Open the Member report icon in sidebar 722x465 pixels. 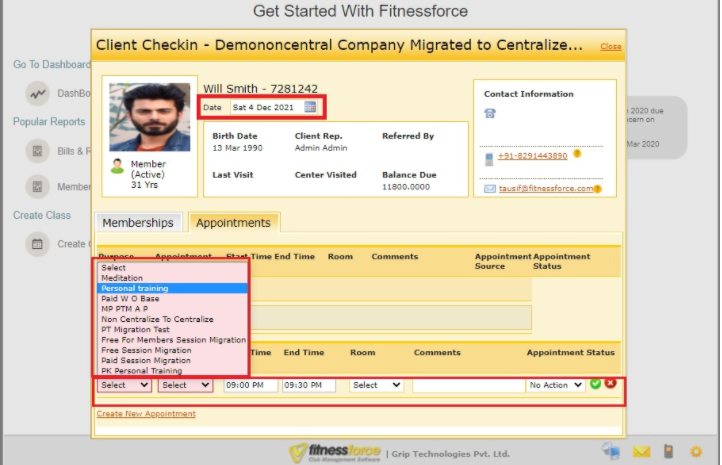pyautogui.click(x=37, y=186)
